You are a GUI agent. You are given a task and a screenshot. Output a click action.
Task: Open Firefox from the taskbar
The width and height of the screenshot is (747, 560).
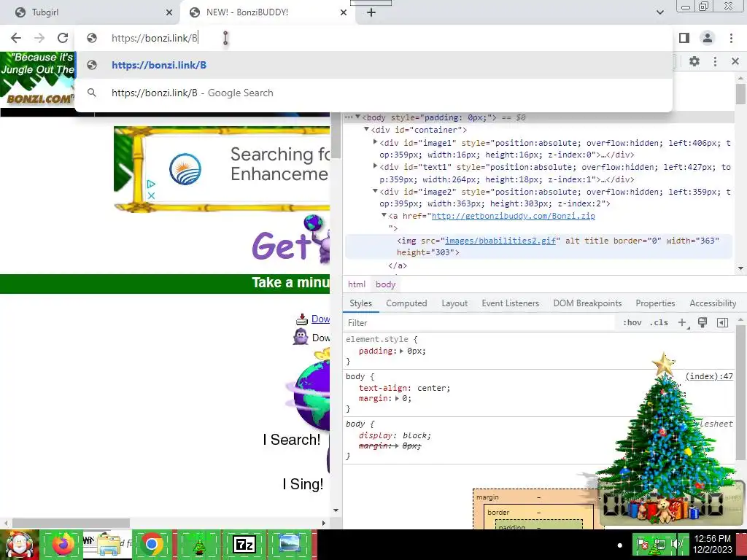pyautogui.click(x=63, y=544)
